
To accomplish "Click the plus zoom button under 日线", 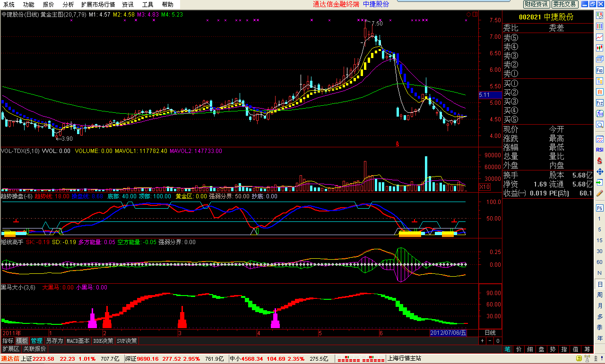I will [483, 340].
